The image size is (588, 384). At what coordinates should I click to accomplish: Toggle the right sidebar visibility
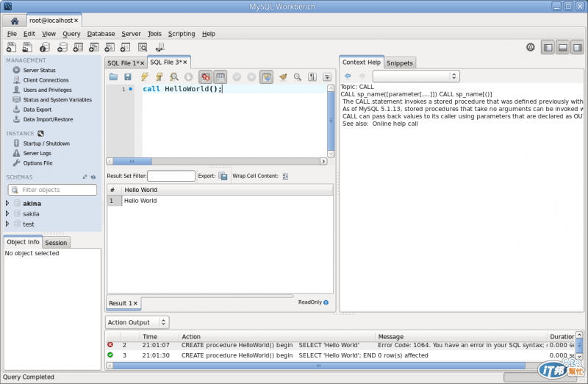pyautogui.click(x=577, y=47)
